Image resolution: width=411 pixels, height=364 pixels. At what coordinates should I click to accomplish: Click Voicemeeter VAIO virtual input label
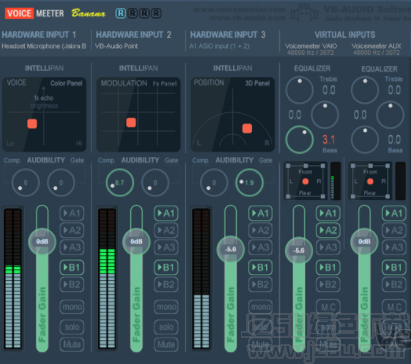pyautogui.click(x=311, y=46)
